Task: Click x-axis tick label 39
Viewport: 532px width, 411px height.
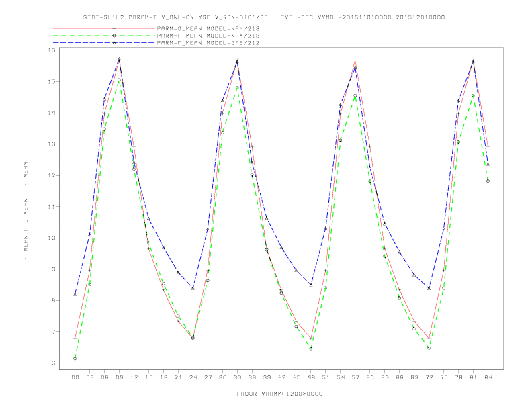Action: (267, 377)
